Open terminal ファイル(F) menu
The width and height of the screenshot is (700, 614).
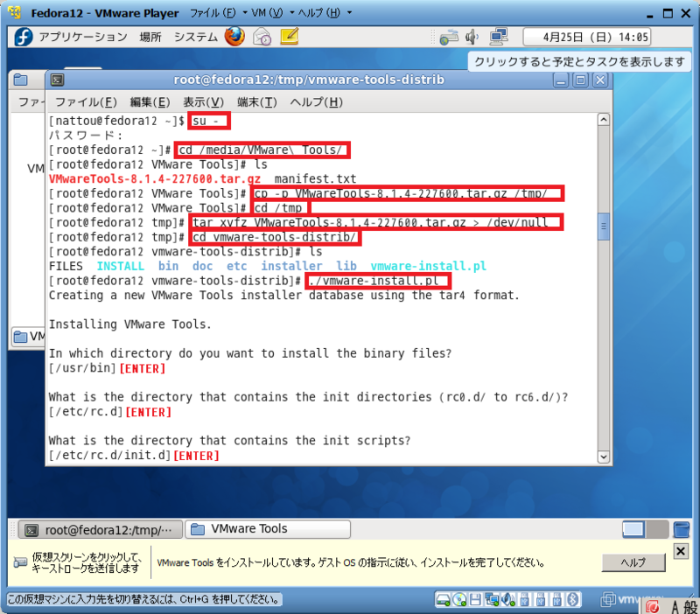point(86,102)
